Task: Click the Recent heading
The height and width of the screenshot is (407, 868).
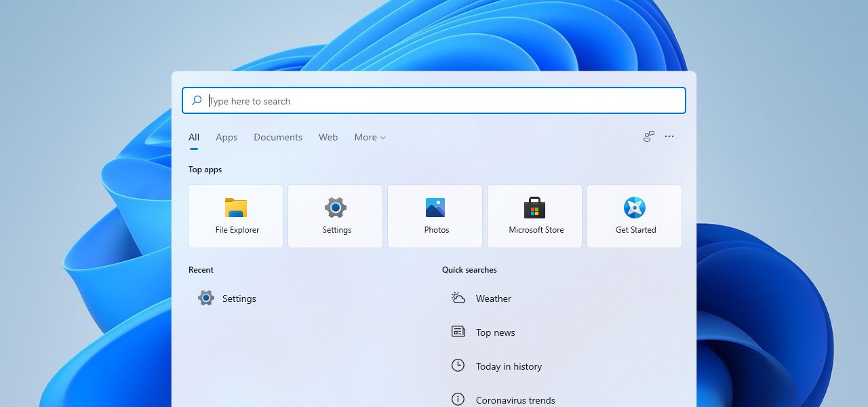Action: click(x=201, y=269)
